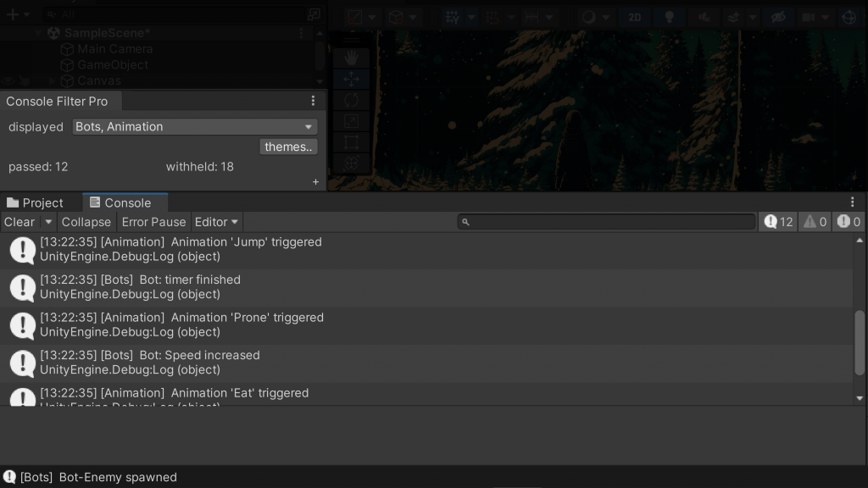Click the log icon in the status bar
The height and width of the screenshot is (488, 868).
coord(9,477)
